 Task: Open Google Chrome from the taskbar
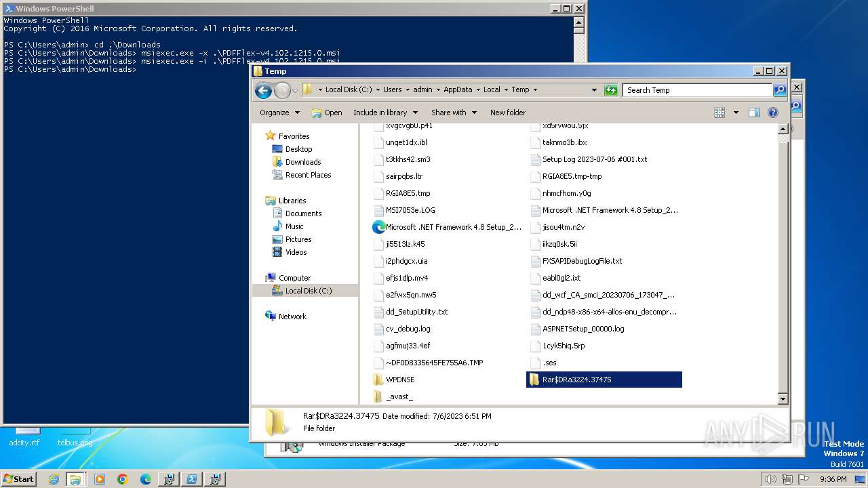pyautogui.click(x=123, y=479)
